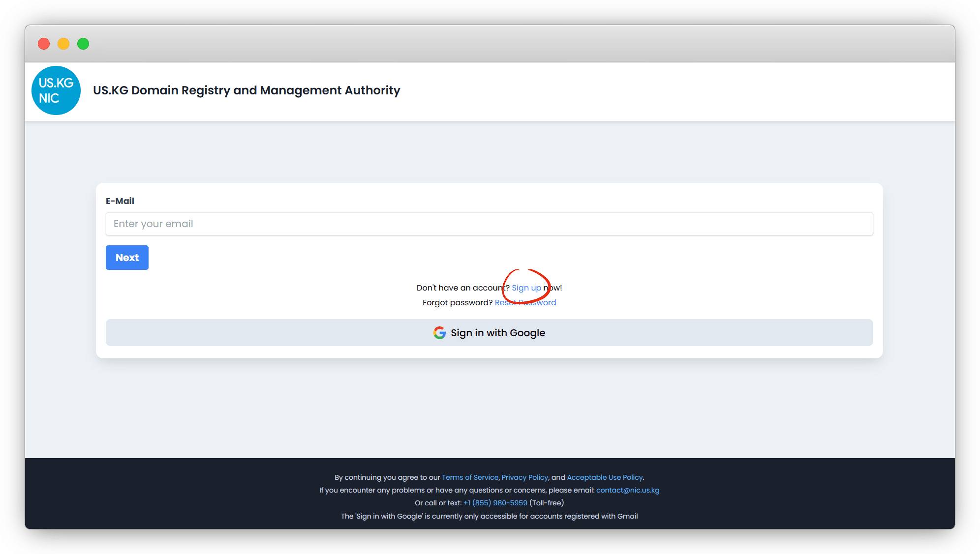Screen dimensions: 980x554
Task: Click the page title heading text
Action: pyautogui.click(x=246, y=90)
